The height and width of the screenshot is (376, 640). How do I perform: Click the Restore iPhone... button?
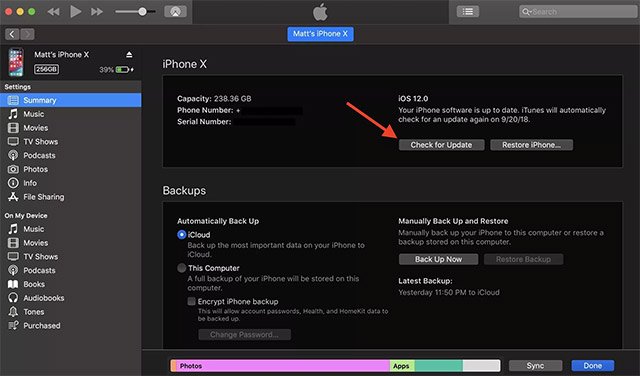pyautogui.click(x=531, y=145)
